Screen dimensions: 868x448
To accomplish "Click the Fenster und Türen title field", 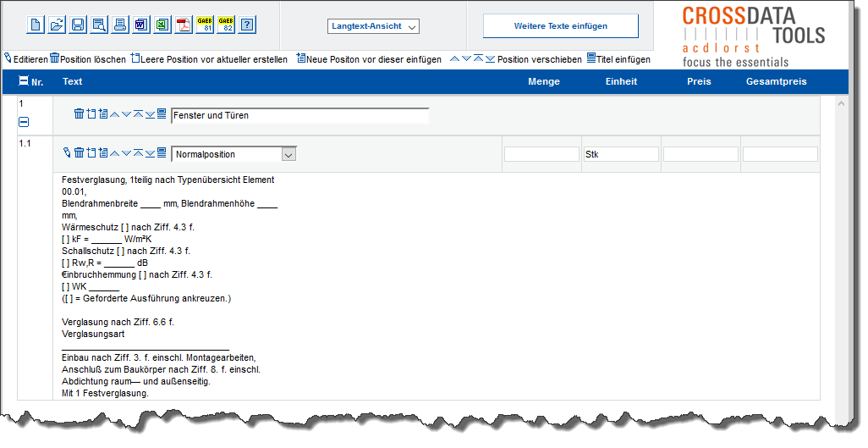I will point(299,115).
